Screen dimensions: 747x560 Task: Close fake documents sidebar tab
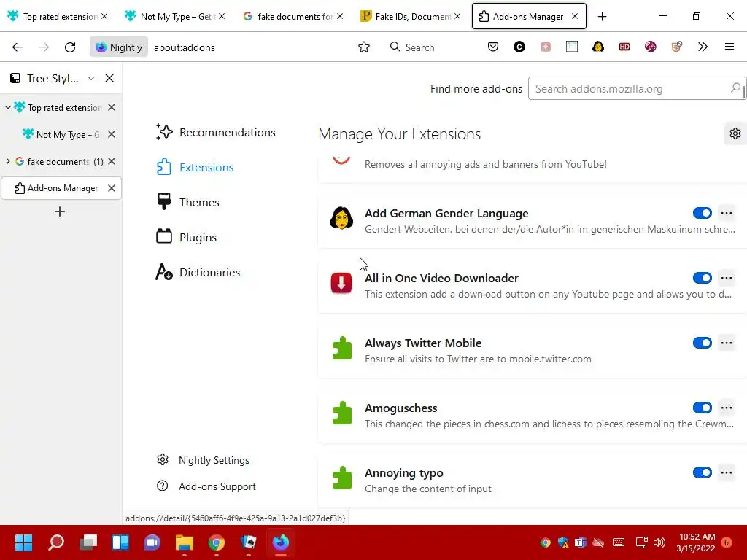coord(112,161)
